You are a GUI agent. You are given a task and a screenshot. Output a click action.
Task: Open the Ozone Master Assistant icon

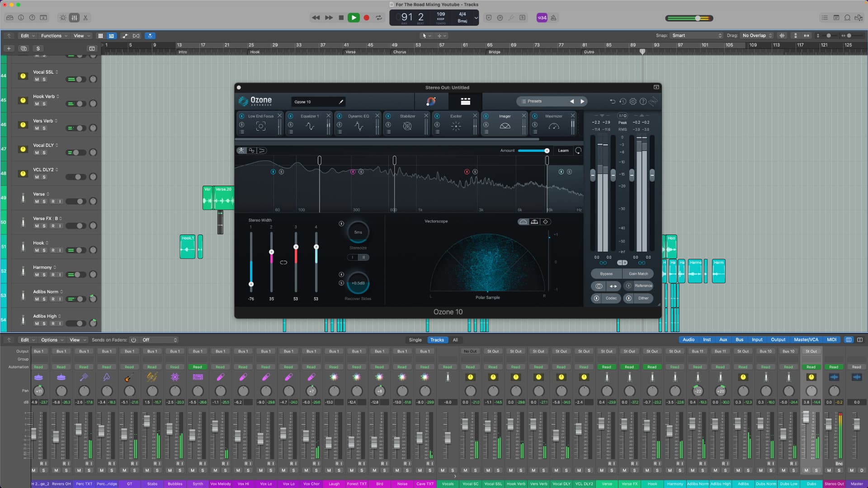(431, 101)
